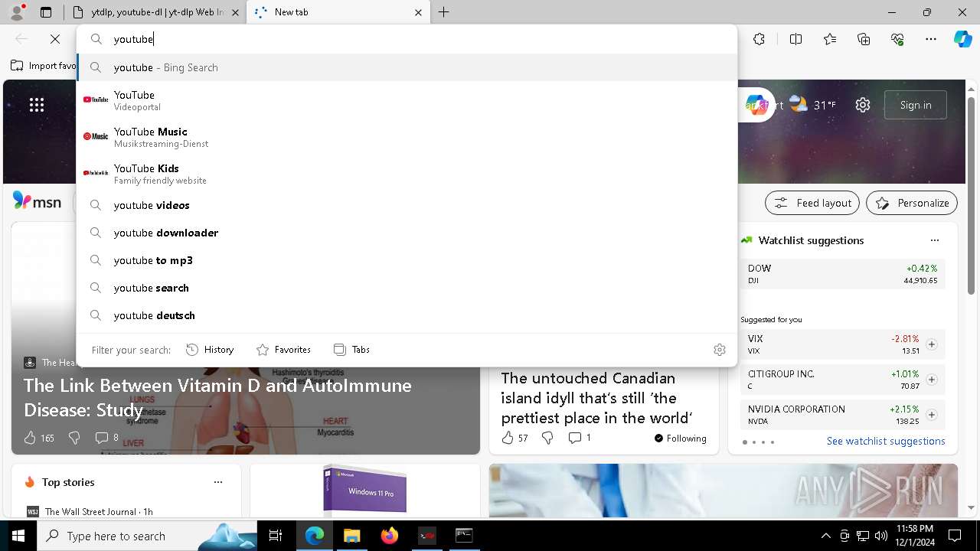Filter search suggestions by Favorites

(283, 350)
